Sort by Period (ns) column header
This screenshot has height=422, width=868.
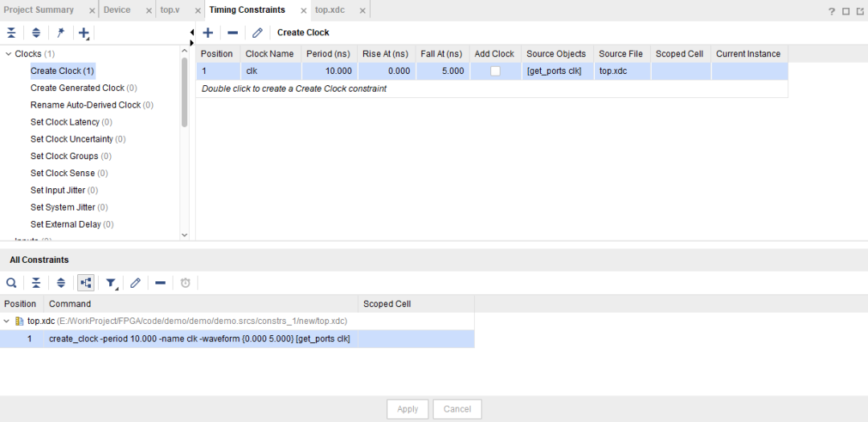click(328, 54)
